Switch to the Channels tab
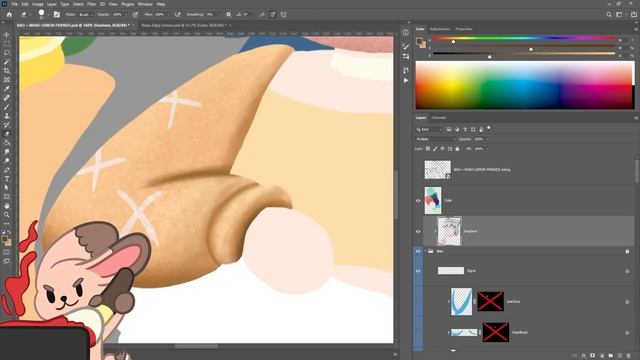This screenshot has width=640, height=360. coord(439,118)
